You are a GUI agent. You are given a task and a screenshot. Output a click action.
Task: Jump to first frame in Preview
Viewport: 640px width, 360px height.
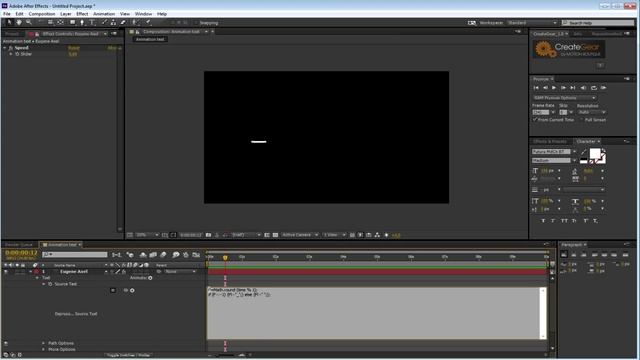[536, 88]
